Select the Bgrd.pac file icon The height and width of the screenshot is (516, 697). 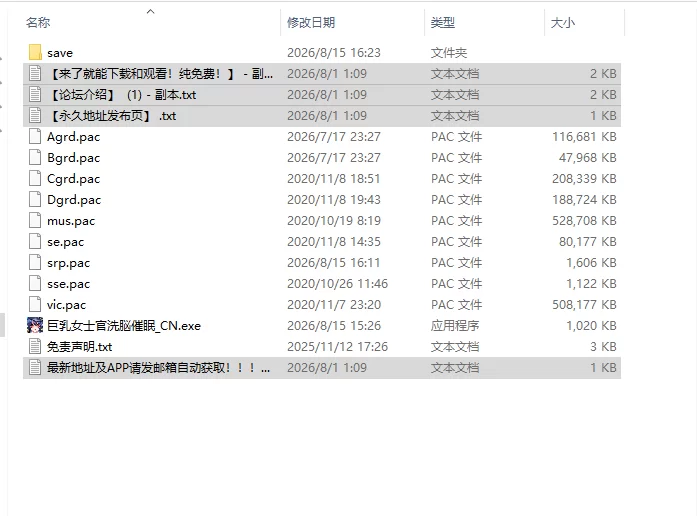coord(35,157)
